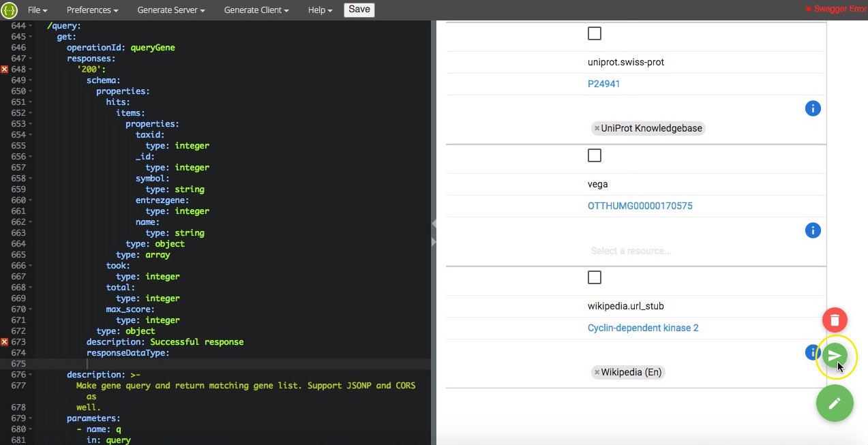Click the green pencil edit button
The width and height of the screenshot is (868, 445).
835,403
